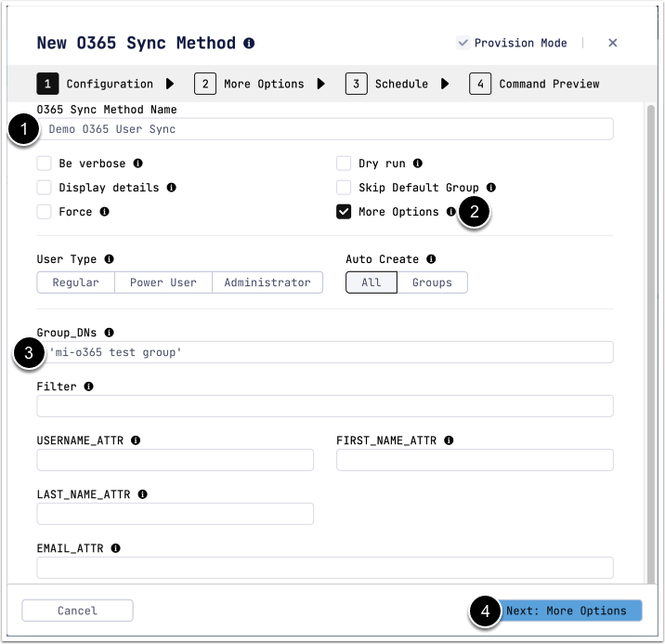
Task: Click info icon beside Filter label
Action: tap(88, 387)
